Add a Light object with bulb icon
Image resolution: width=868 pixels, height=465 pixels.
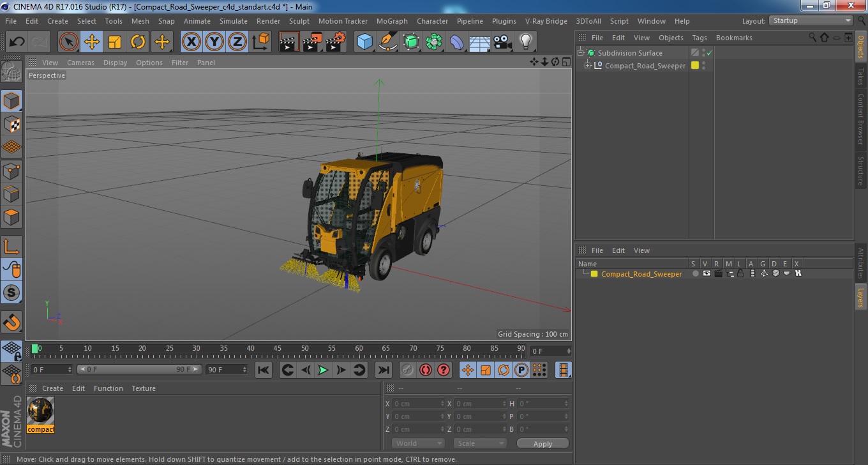click(525, 42)
